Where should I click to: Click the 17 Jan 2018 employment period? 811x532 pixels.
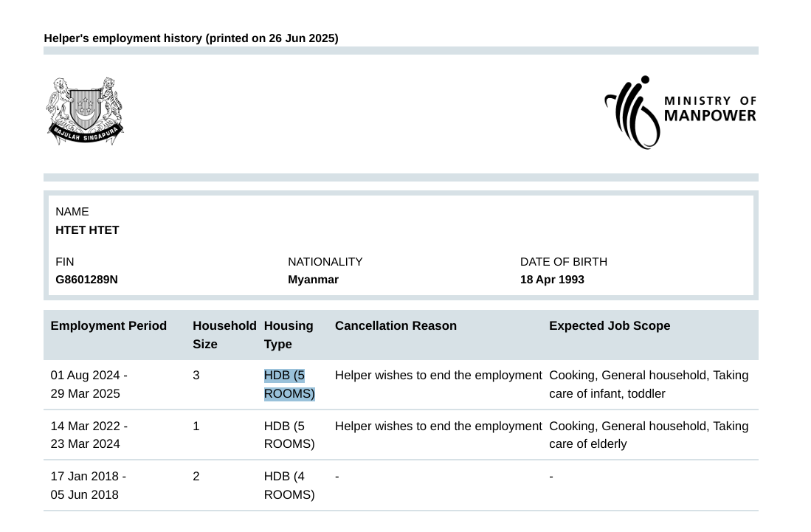(88, 486)
